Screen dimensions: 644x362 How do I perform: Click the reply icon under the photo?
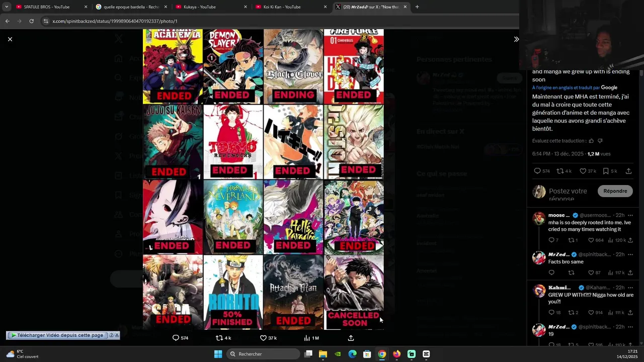pos(176,338)
